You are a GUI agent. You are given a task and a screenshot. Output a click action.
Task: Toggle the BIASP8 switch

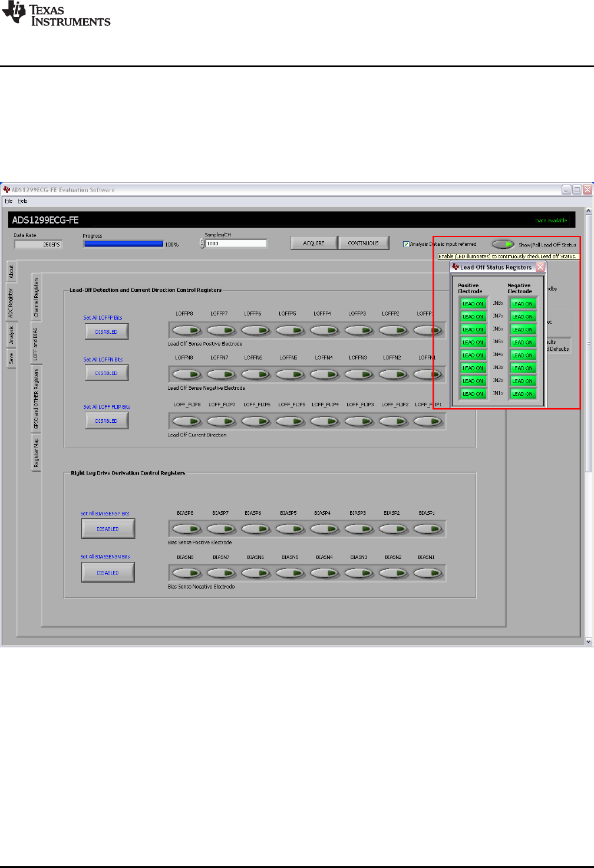[187, 529]
